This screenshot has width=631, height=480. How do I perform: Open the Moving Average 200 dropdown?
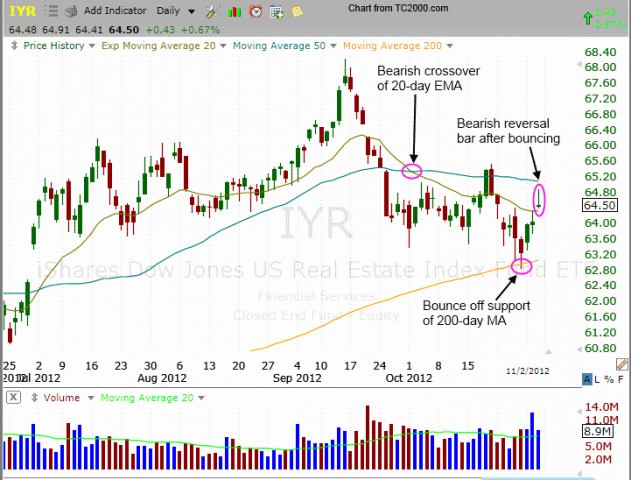(x=450, y=46)
